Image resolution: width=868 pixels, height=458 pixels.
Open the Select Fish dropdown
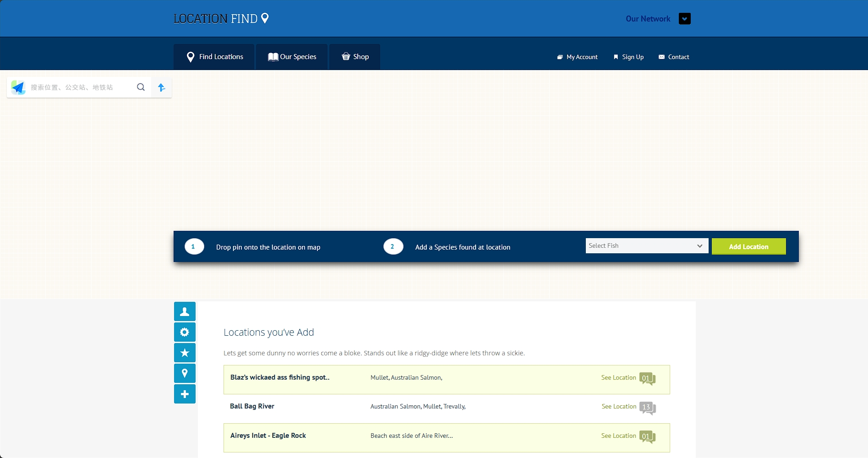(x=646, y=246)
